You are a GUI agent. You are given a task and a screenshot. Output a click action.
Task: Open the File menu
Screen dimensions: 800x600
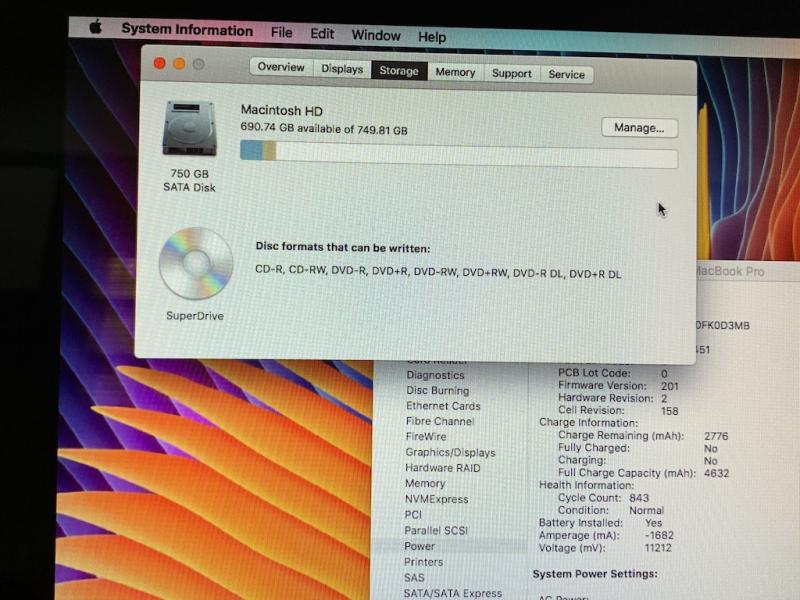(282, 33)
